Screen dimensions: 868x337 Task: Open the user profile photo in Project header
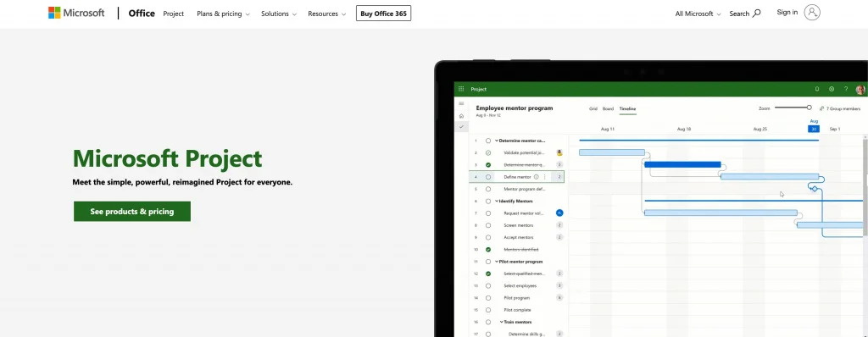pyautogui.click(x=860, y=90)
